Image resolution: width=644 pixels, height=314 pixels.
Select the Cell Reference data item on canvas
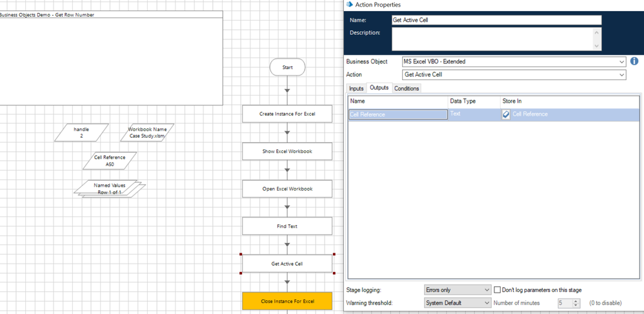coord(108,160)
